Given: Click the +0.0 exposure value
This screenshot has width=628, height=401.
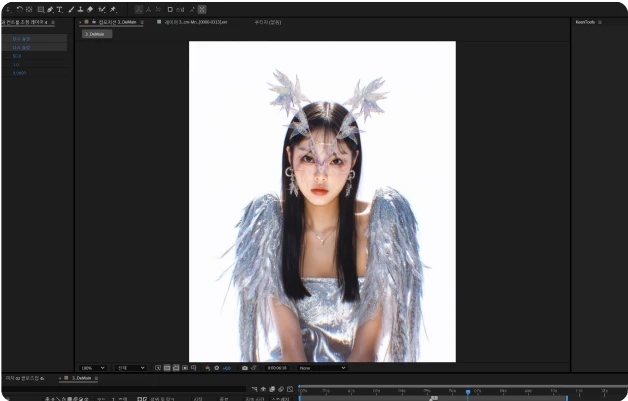Looking at the screenshot, I should [227, 368].
